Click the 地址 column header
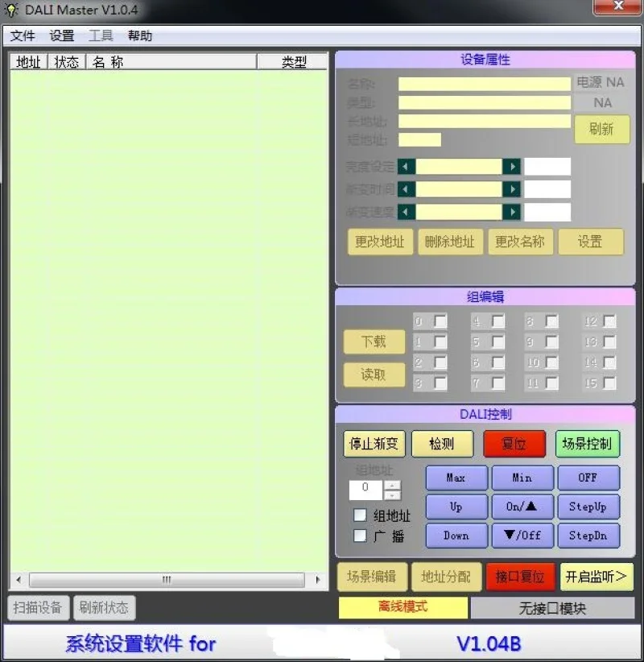The image size is (644, 662). 29,62
